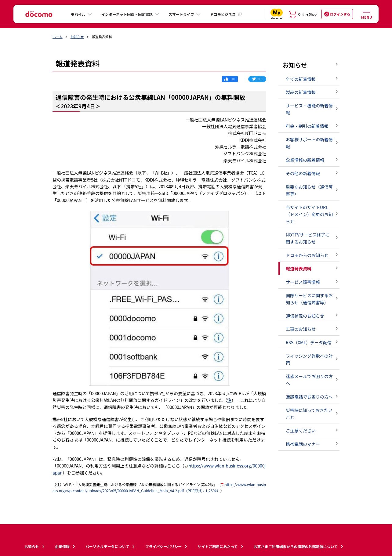
Task: Select 製品の新着情報 in sidebar
Action: 309,92
